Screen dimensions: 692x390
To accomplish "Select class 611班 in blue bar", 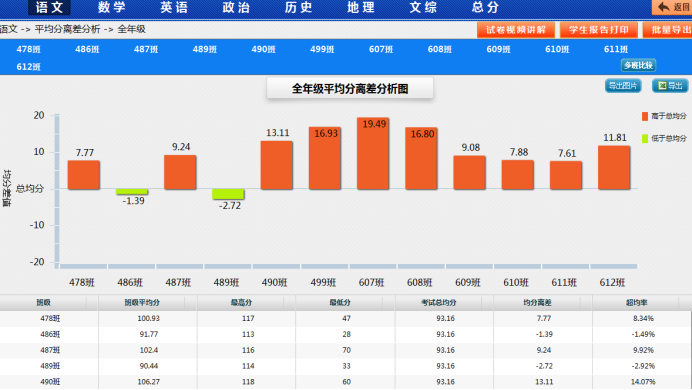I will point(615,49).
